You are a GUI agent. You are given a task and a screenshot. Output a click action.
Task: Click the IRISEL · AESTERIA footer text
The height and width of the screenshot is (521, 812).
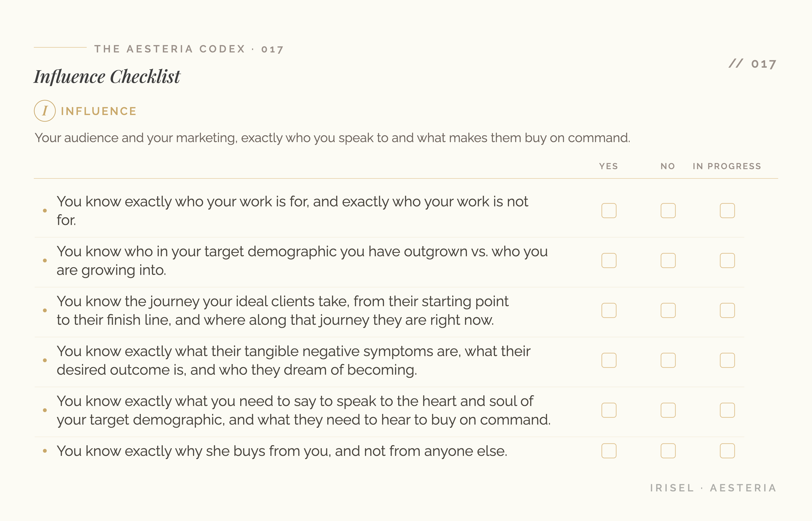click(x=713, y=488)
